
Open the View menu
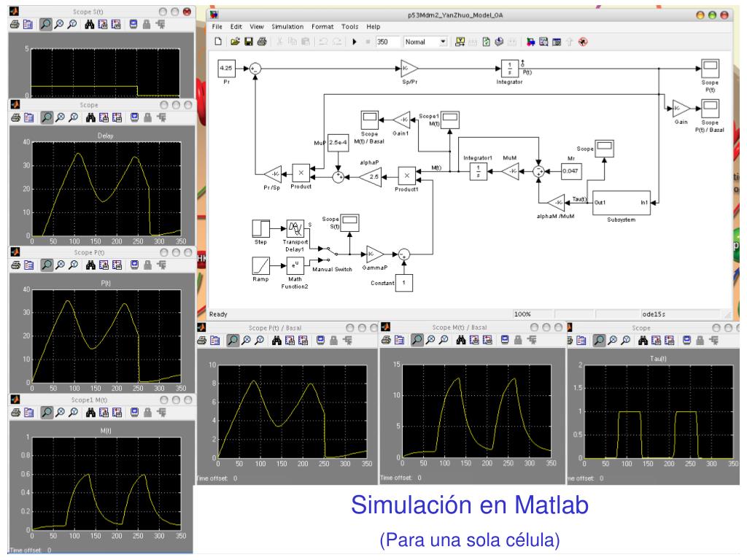pyautogui.click(x=256, y=27)
